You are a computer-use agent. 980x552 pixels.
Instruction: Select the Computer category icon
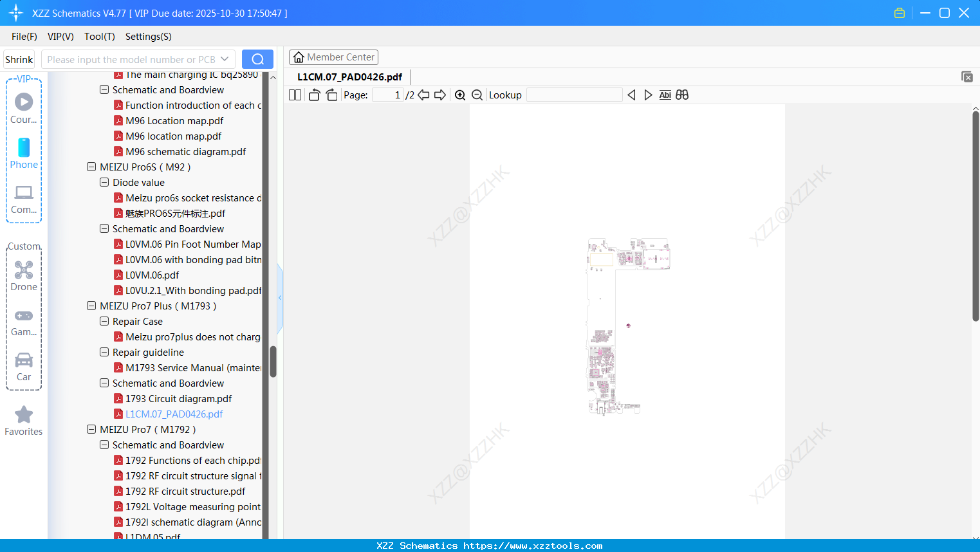pyautogui.click(x=24, y=199)
